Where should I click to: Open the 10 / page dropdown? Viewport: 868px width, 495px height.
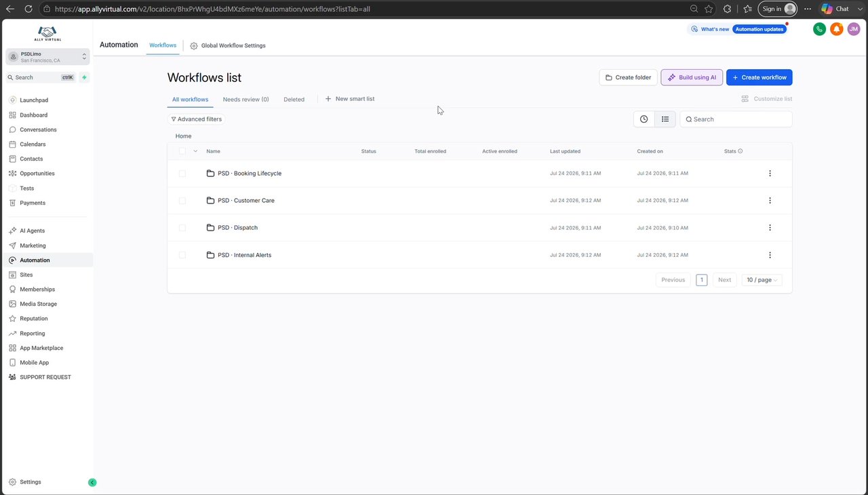pyautogui.click(x=762, y=280)
